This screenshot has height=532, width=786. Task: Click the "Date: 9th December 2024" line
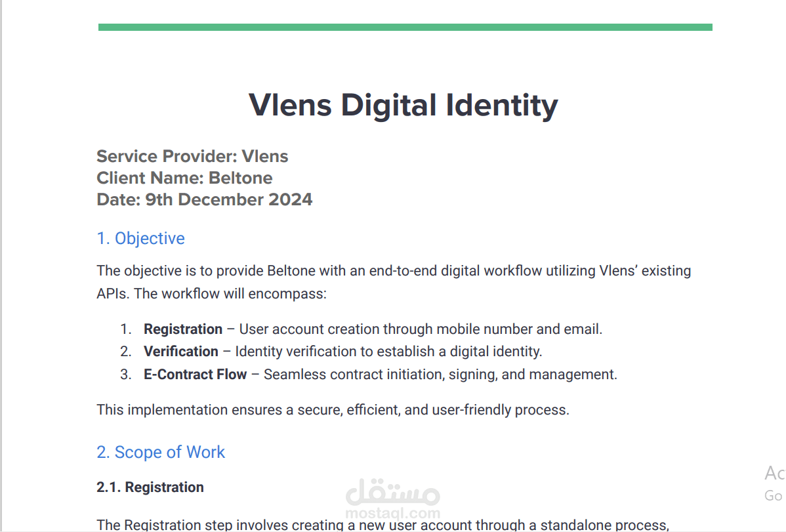pyautogui.click(x=205, y=199)
